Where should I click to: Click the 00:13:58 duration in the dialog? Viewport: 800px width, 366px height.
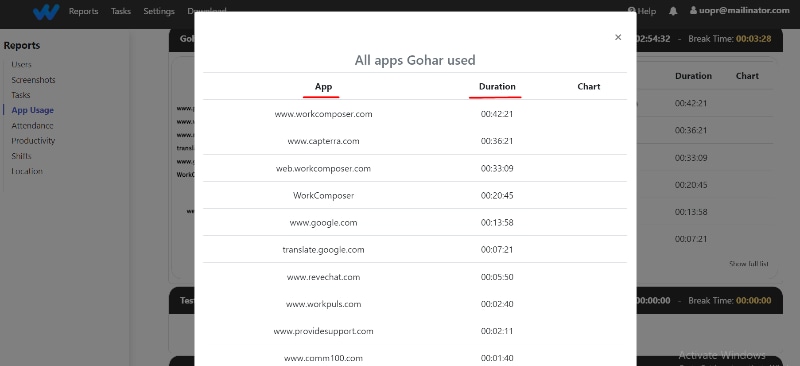click(496, 222)
